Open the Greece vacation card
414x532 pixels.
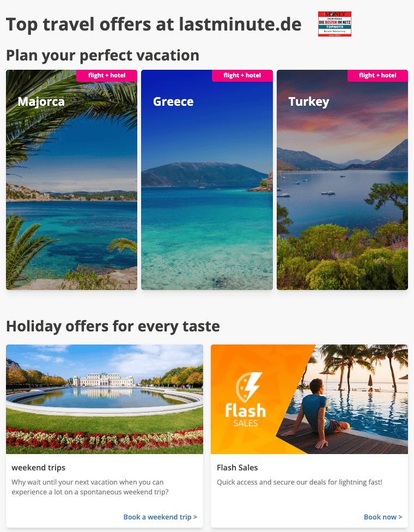click(x=207, y=180)
